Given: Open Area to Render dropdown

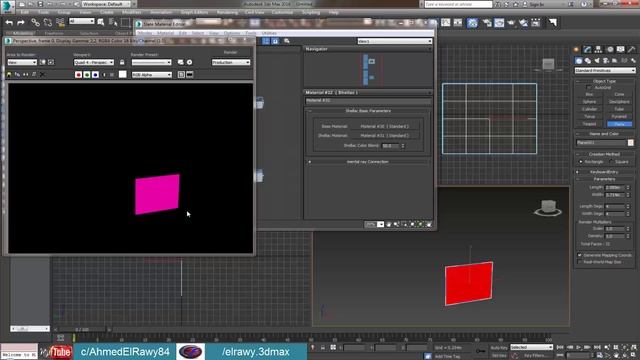Looking at the screenshot, I should coord(22,62).
